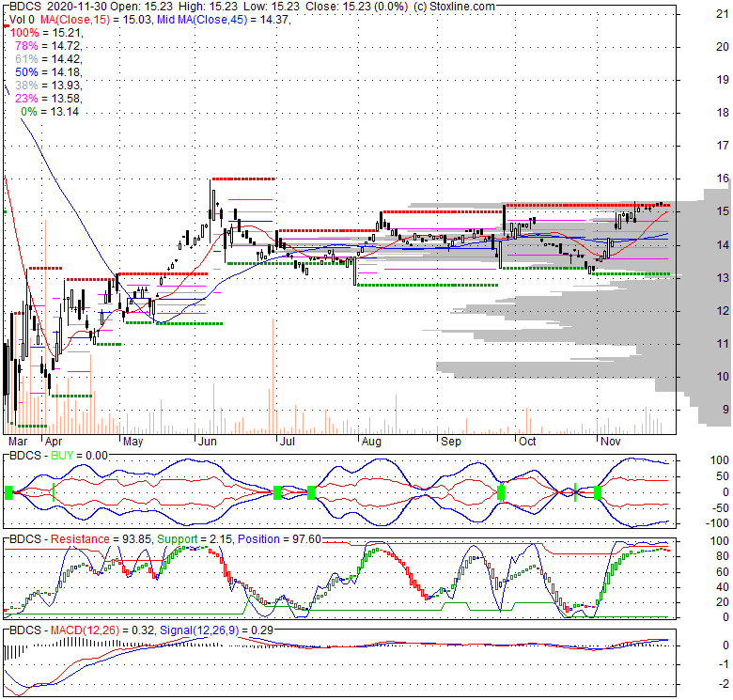Click the 'Vol 0' volume label

click(22, 20)
